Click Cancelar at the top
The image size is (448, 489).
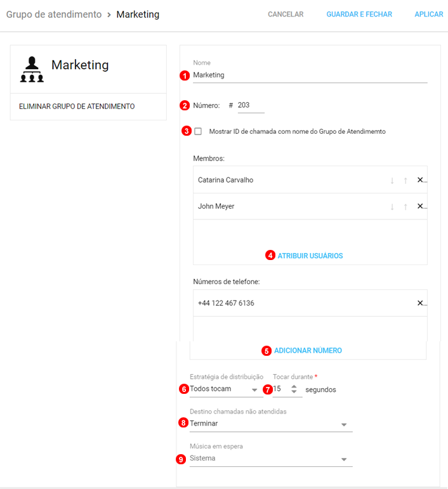286,14
